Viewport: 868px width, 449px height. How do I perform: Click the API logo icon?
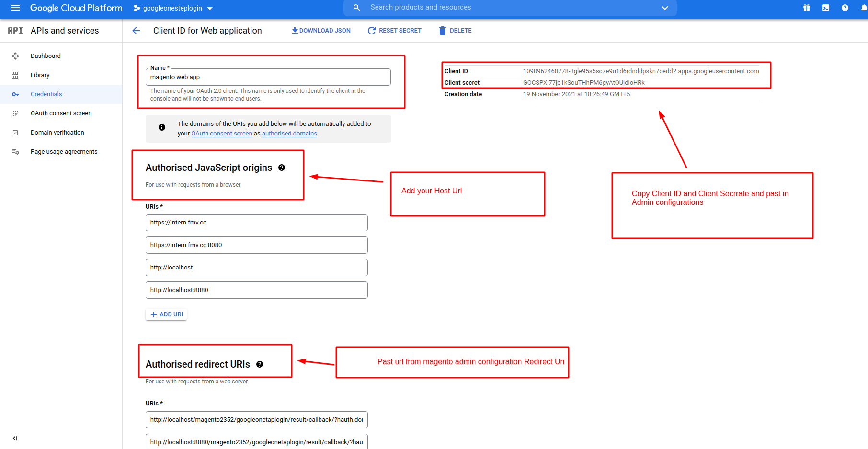click(15, 31)
